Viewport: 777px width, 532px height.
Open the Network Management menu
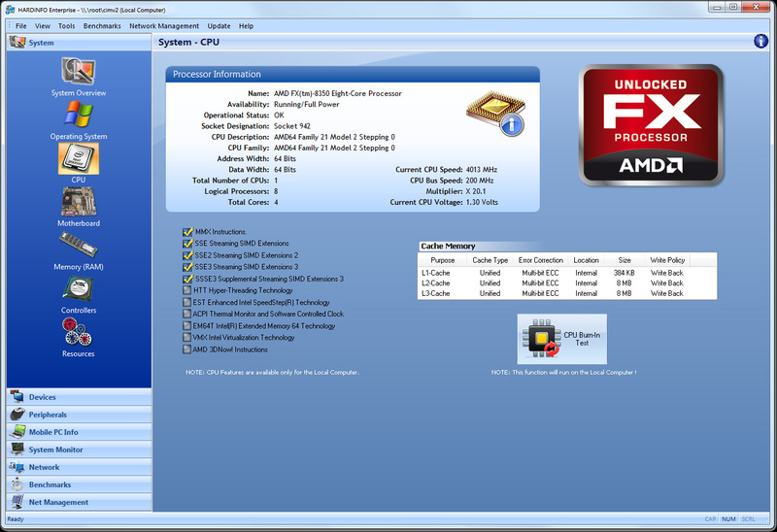click(x=164, y=26)
